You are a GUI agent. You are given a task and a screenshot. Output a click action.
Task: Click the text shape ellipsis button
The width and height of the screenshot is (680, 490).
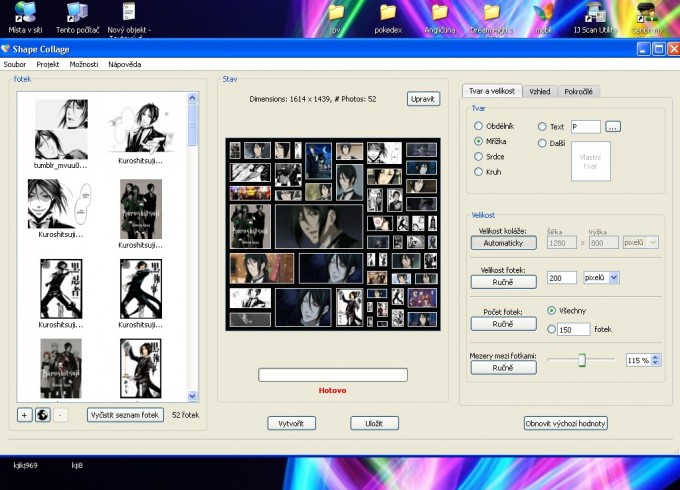point(613,127)
